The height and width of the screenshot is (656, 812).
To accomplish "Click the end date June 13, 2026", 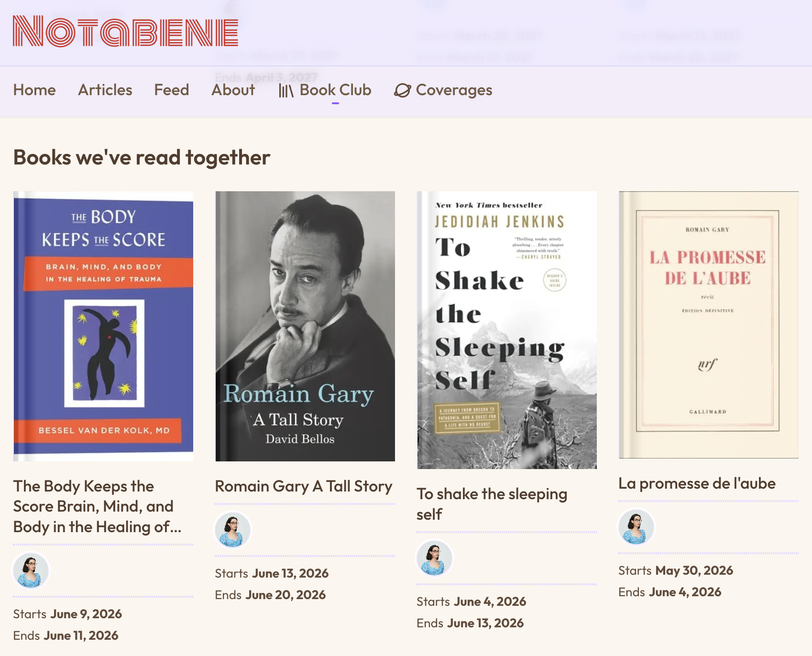I will 485,623.
